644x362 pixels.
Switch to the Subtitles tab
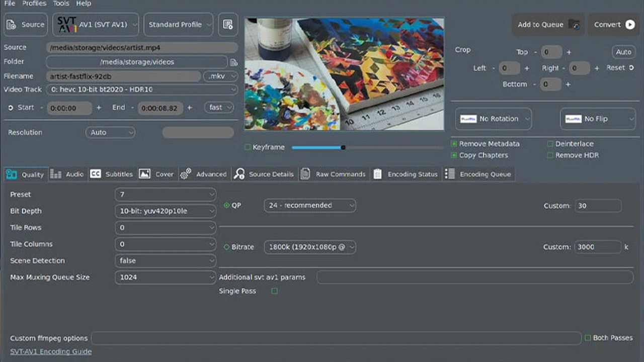112,174
